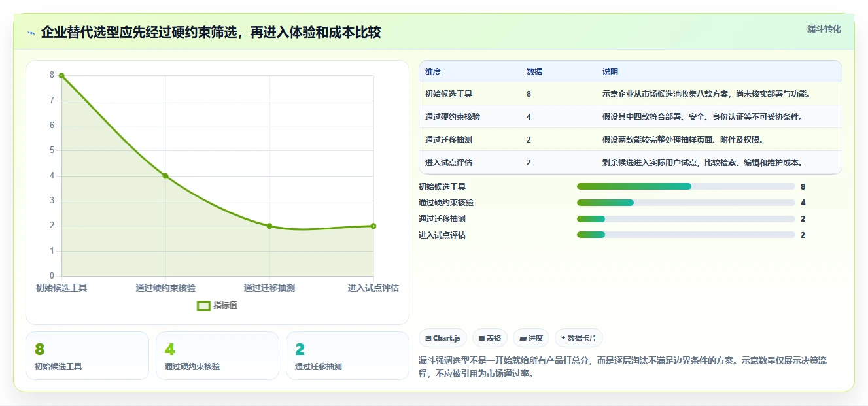The image size is (868, 406).
Task: Click the 说明 column header
Action: [x=610, y=72]
